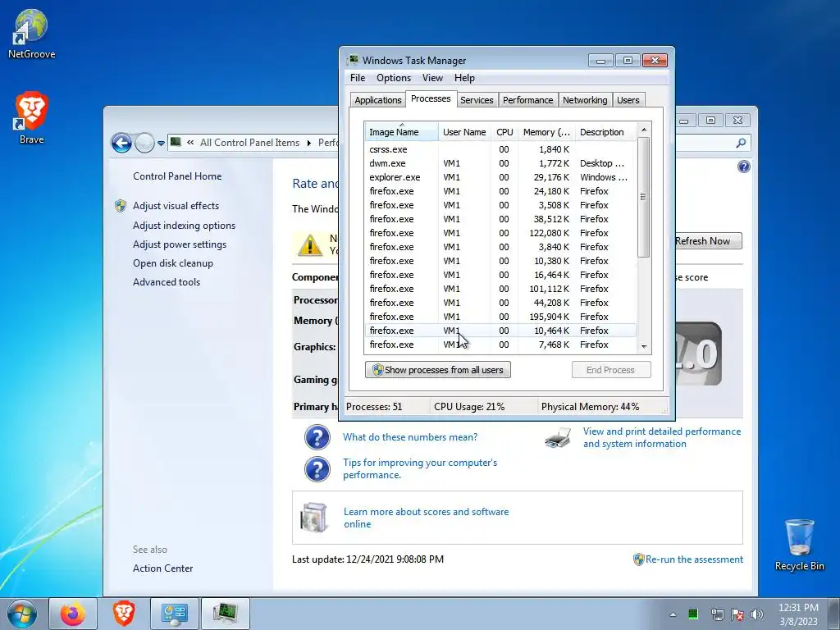Click the taskbar clock showing 12:31 PM

click(798, 614)
